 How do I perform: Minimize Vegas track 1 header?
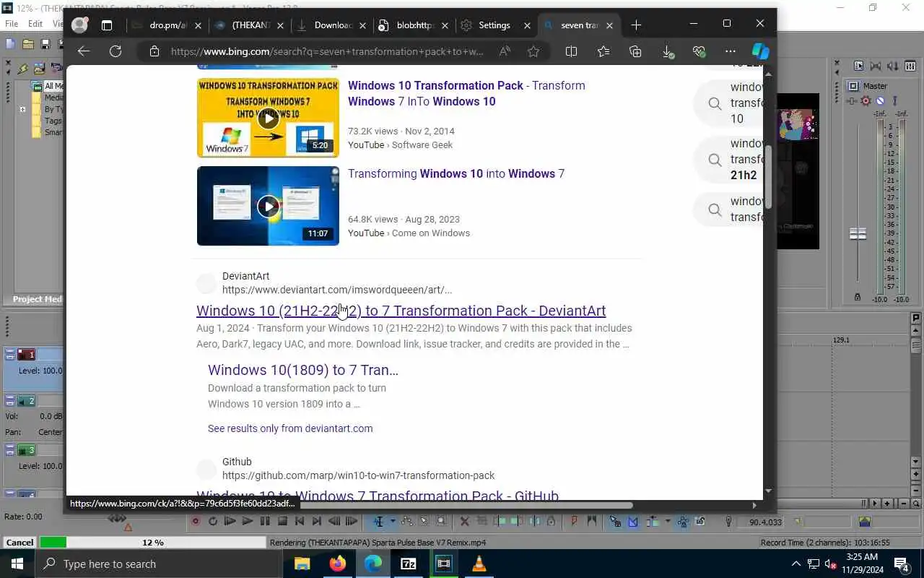[x=10, y=355]
